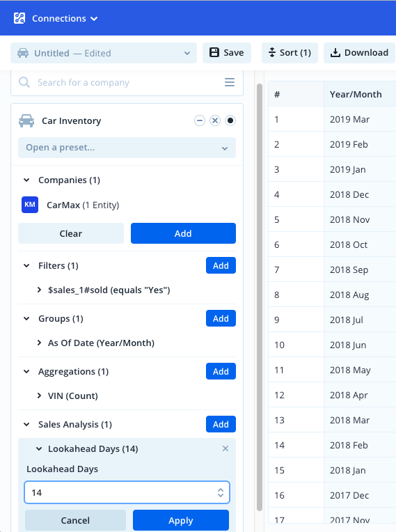This screenshot has height=532, width=396.
Task: Expand the VIN (Count) aggregation
Action: point(40,396)
